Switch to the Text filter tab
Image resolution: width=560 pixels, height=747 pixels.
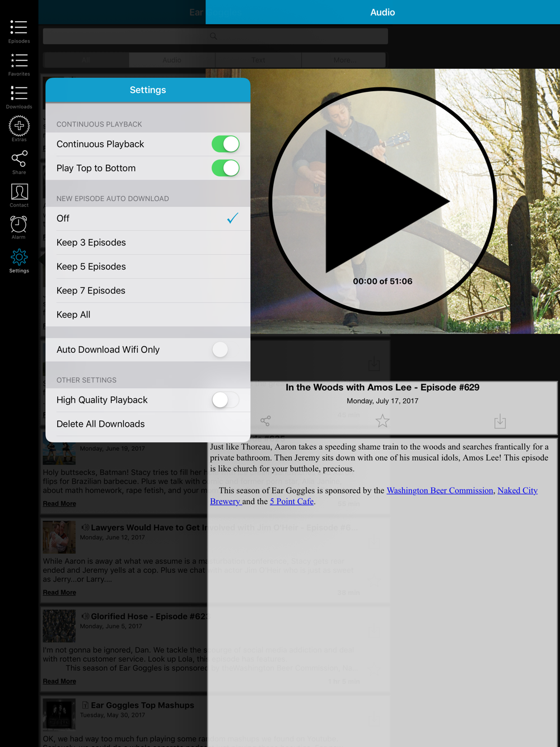258,60
